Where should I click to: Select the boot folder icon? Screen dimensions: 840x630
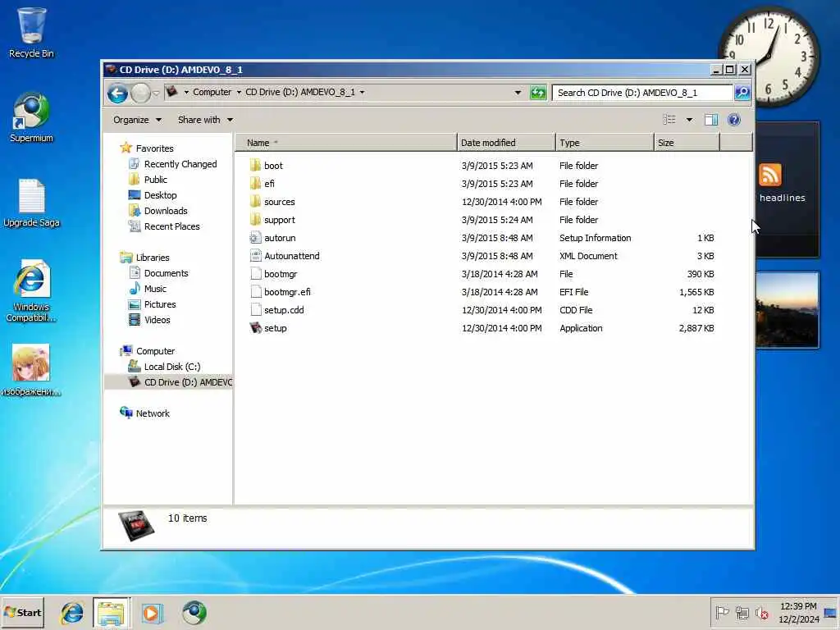point(255,166)
